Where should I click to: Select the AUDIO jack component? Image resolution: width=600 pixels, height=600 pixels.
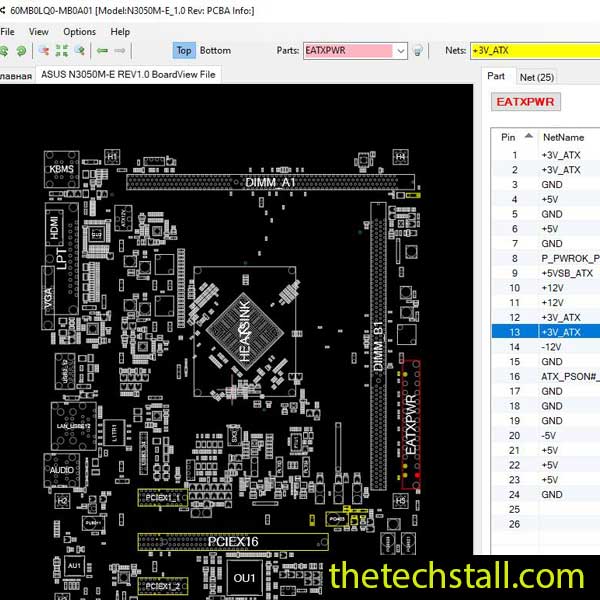click(62, 470)
